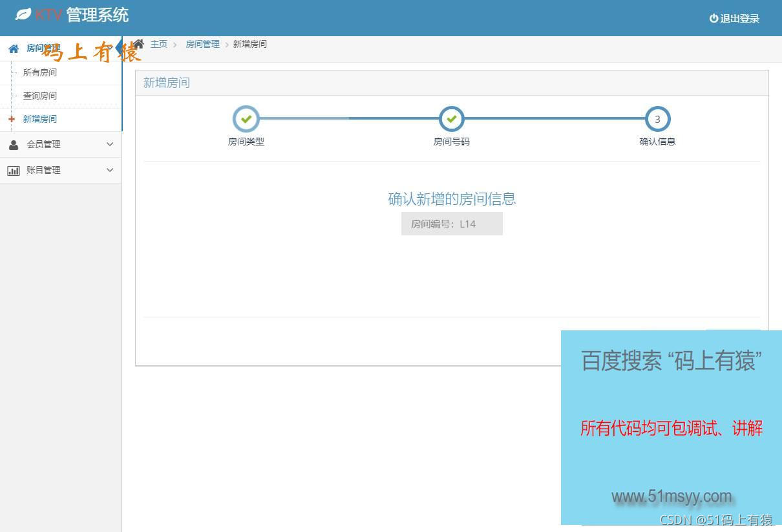Click the 房间编号：L14 info box
The image size is (782, 532).
(x=452, y=224)
